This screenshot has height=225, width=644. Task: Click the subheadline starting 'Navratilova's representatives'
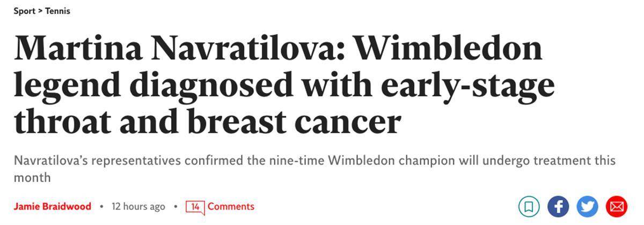[314, 169]
